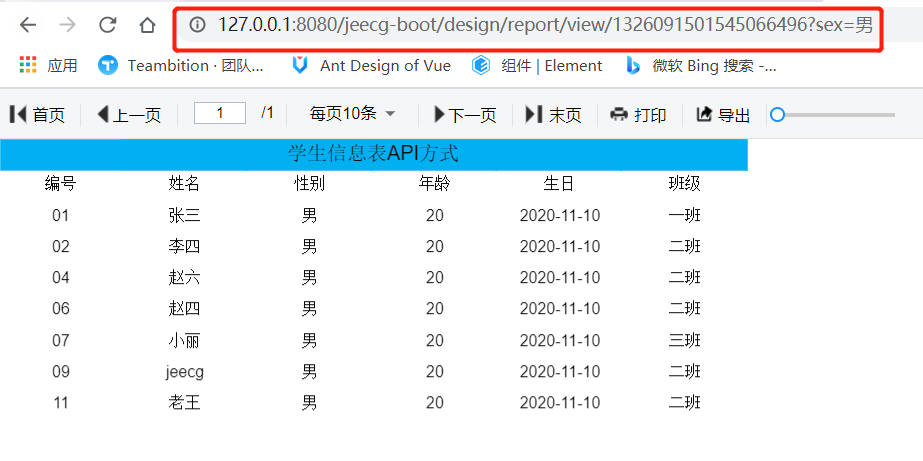
Task: Open the 应用 apps bookmark
Action: point(48,65)
